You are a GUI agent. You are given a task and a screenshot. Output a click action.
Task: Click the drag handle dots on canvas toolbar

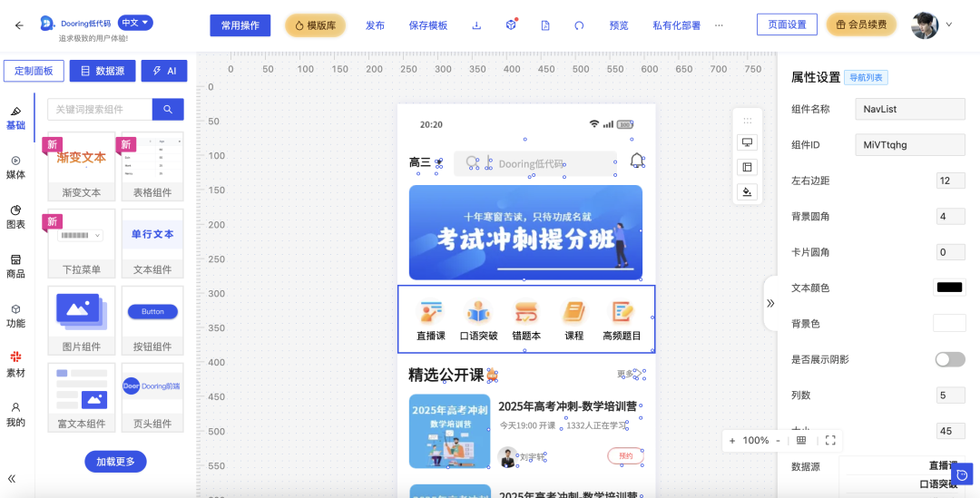pos(747,121)
